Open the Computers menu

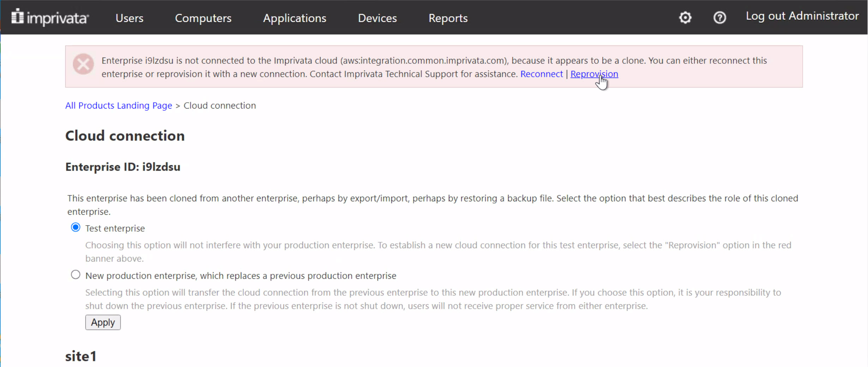(203, 18)
